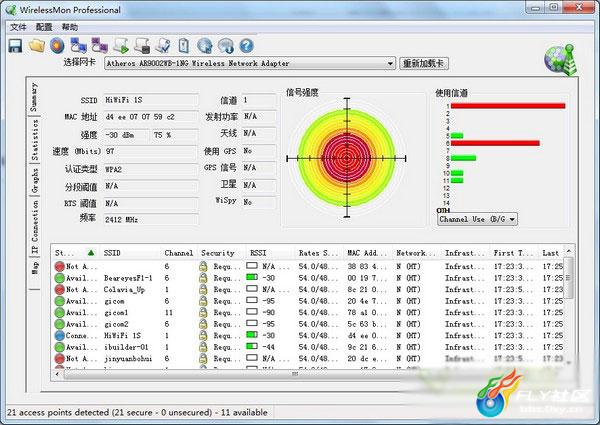
Task: Switch to the IP Connection tab
Action: (35, 227)
